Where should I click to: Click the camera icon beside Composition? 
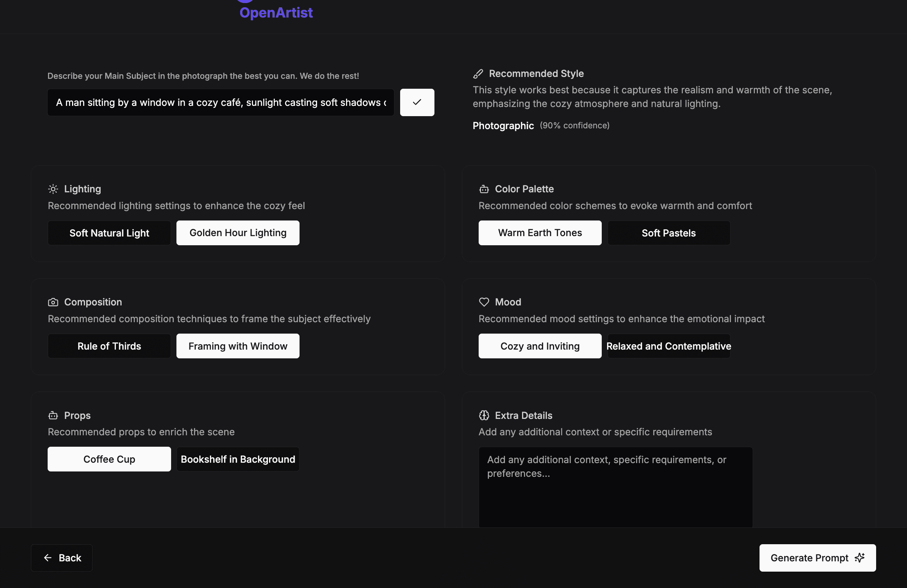pos(53,302)
